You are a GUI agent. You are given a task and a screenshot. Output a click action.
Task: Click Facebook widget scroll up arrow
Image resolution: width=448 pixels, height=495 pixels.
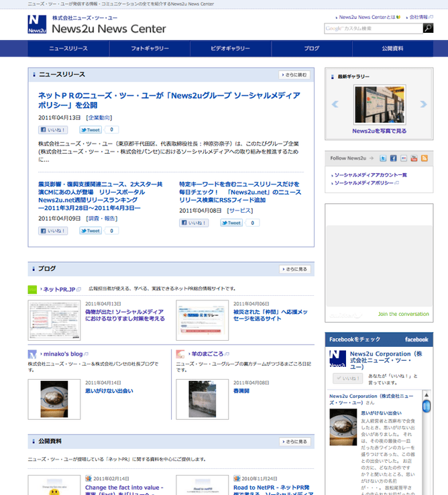click(x=427, y=395)
